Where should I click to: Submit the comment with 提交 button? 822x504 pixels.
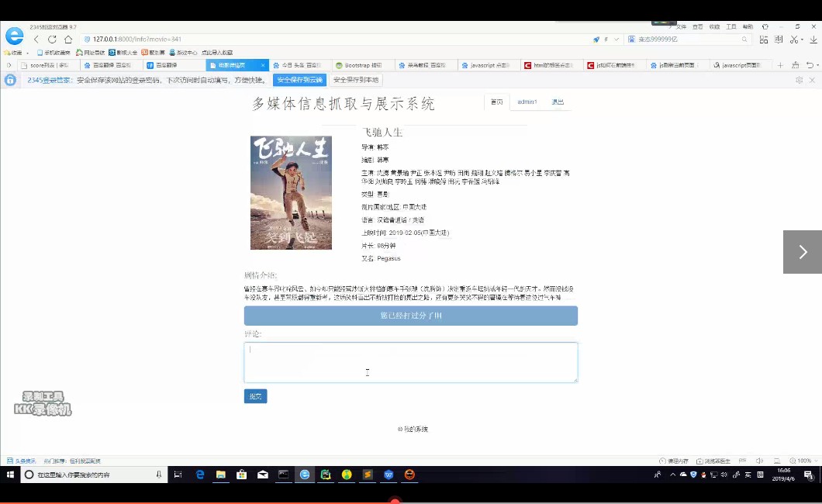pyautogui.click(x=255, y=396)
